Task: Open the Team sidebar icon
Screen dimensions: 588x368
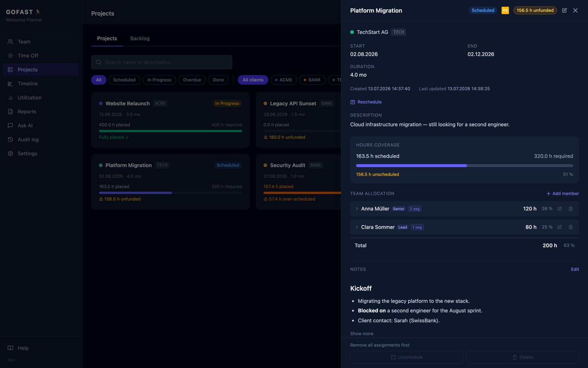Action: coord(10,42)
